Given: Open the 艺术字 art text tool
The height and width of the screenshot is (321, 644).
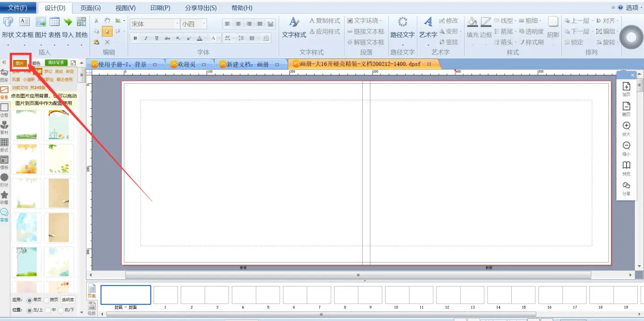Looking at the screenshot, I should 428,23.
